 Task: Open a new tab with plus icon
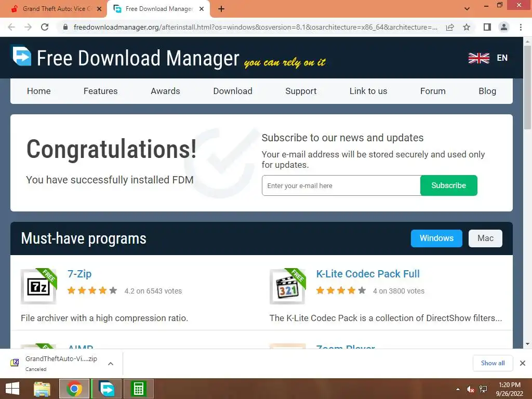pos(221,9)
